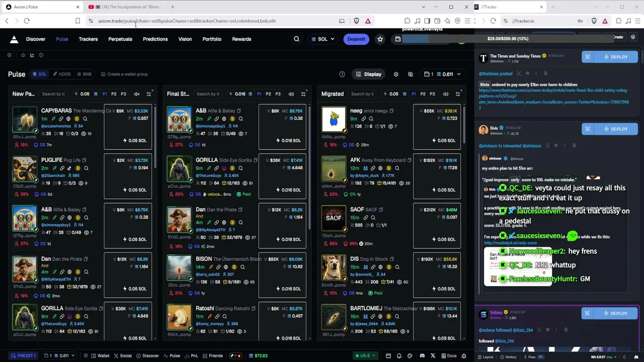Click the star watchlist icon beside Deposit
644x362 pixels.
click(x=380, y=39)
